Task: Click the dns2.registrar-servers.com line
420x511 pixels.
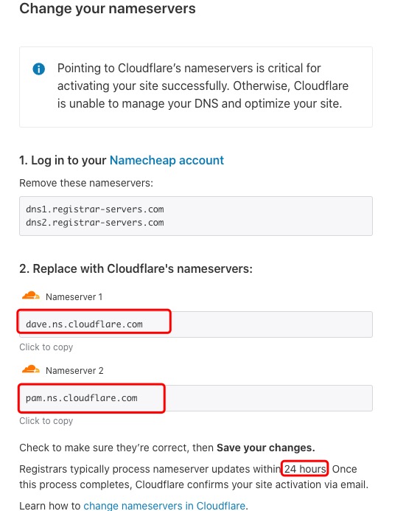Action: point(95,223)
